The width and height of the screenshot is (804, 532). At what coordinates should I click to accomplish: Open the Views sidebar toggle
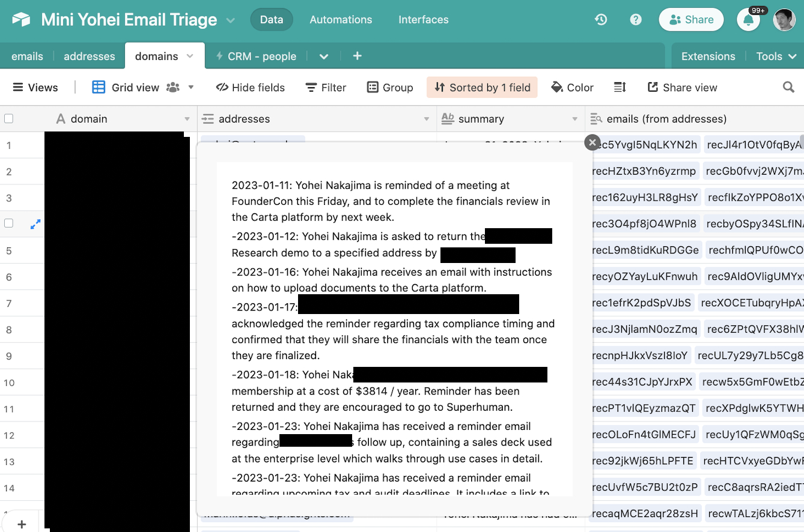point(35,88)
